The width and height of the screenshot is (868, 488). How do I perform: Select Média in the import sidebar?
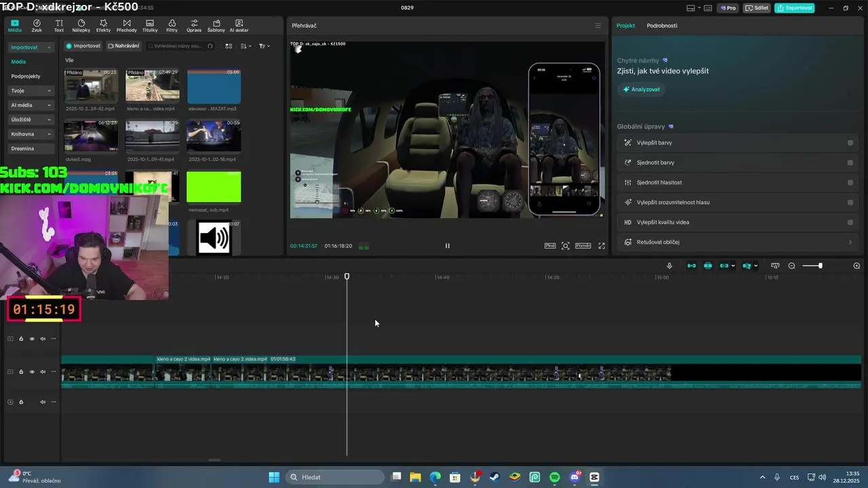tap(18, 62)
